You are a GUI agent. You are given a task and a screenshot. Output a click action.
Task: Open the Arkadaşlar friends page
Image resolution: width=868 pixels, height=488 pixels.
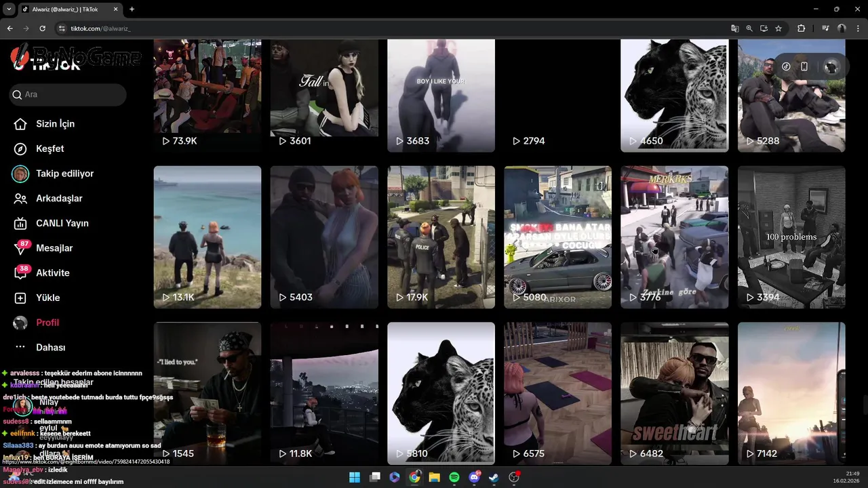click(48, 199)
